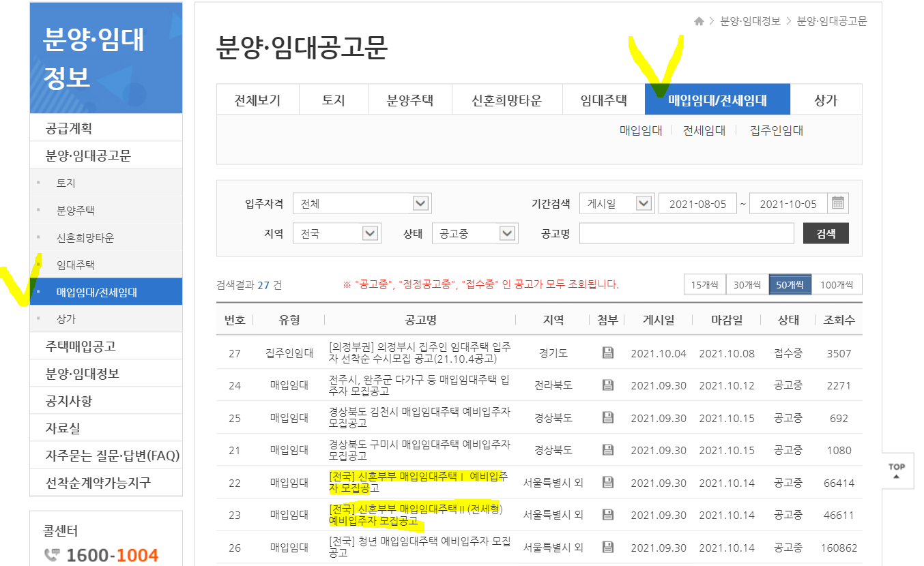The height and width of the screenshot is (566, 924).
Task: Open sidebar sub-item 분양주택
Action: (106, 210)
